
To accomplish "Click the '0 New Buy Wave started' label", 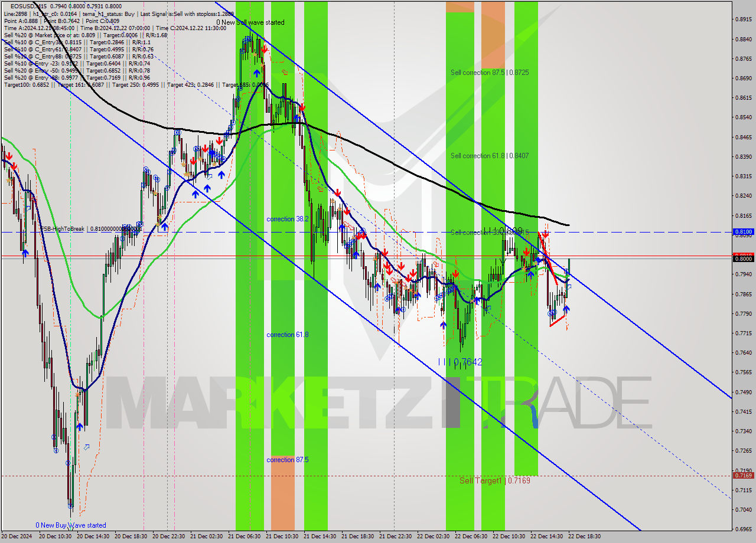I will click(x=71, y=525).
